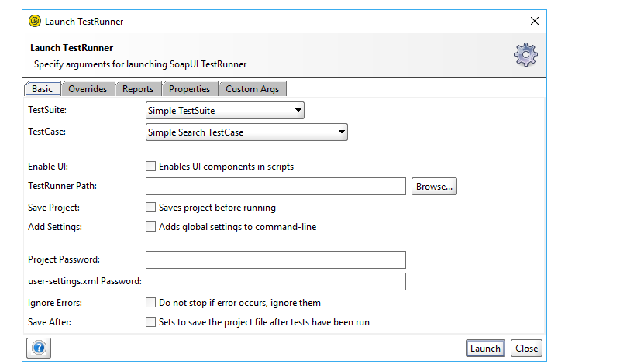
Task: Select the Properties tab
Action: 189,89
